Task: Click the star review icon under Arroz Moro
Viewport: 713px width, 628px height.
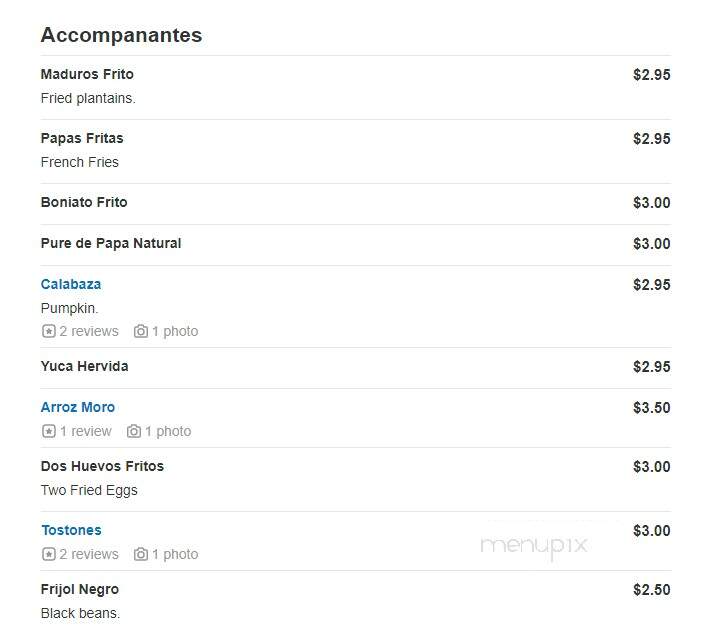Action: point(49,431)
